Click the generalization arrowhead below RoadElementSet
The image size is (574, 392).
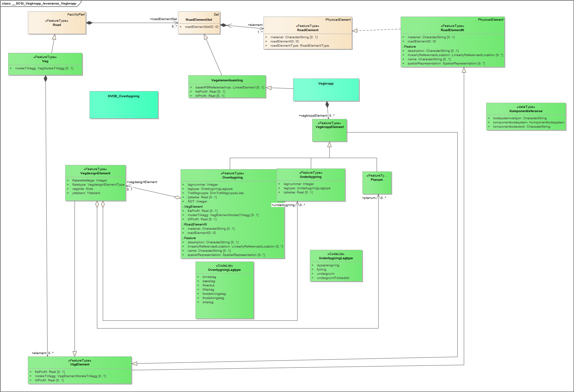(x=205, y=37)
